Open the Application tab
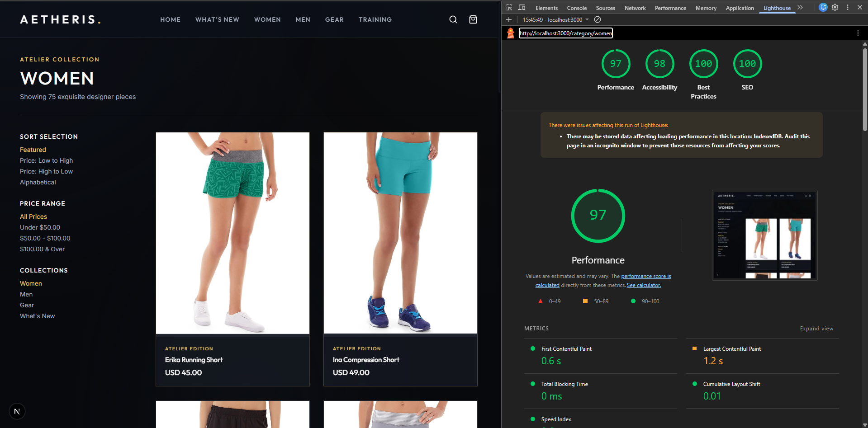Image resolution: width=868 pixels, height=428 pixels. (x=740, y=8)
